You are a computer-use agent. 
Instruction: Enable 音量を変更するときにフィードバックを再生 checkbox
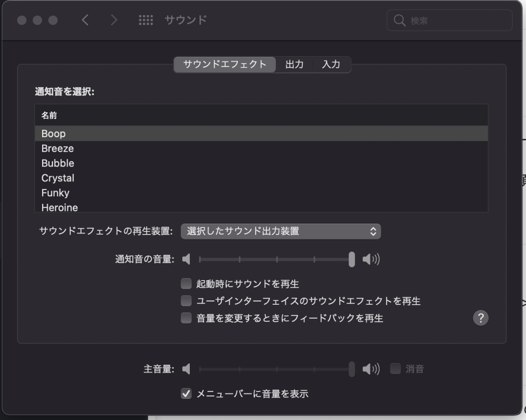coord(186,318)
